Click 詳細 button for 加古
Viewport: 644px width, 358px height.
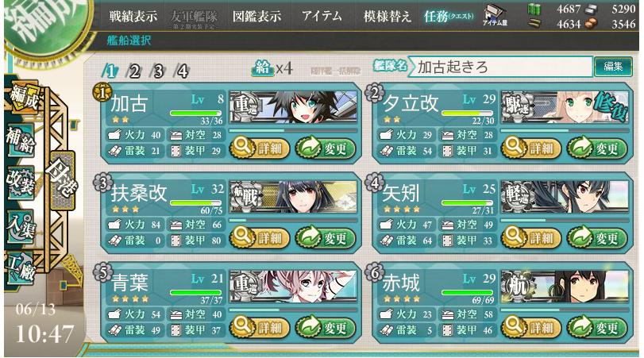pyautogui.click(x=260, y=148)
